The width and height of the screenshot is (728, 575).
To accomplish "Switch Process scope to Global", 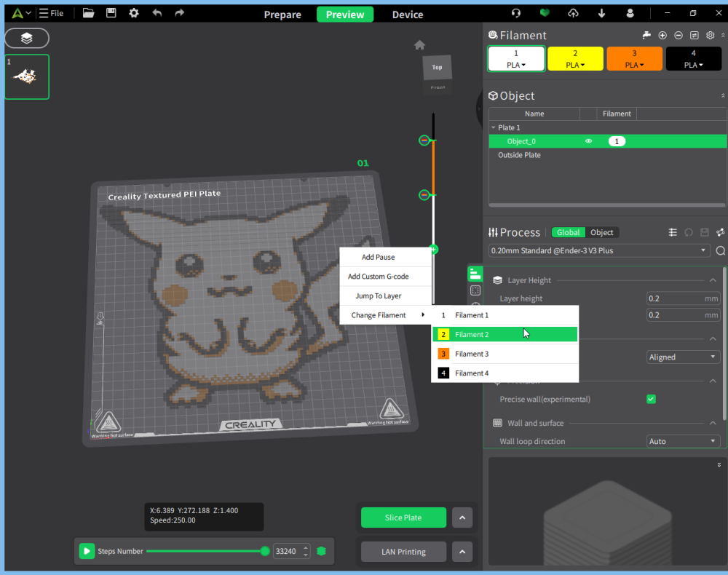I will click(x=569, y=232).
